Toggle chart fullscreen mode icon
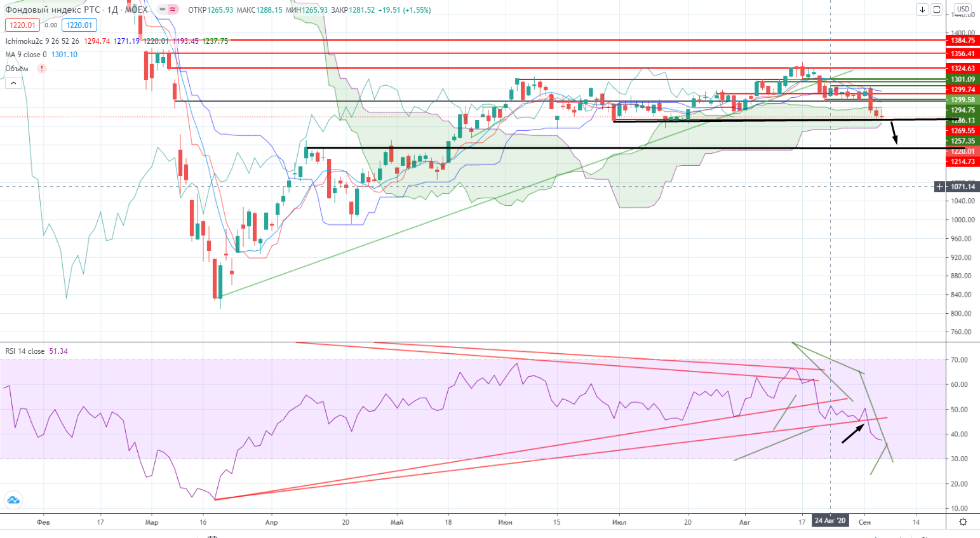Image resolution: width=980 pixels, height=538 pixels. click(936, 10)
